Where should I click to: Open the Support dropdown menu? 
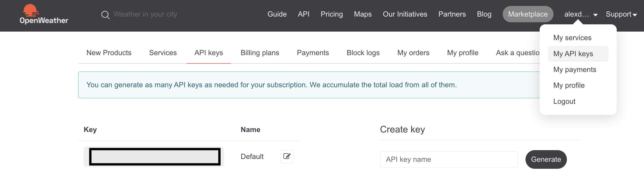click(x=621, y=14)
